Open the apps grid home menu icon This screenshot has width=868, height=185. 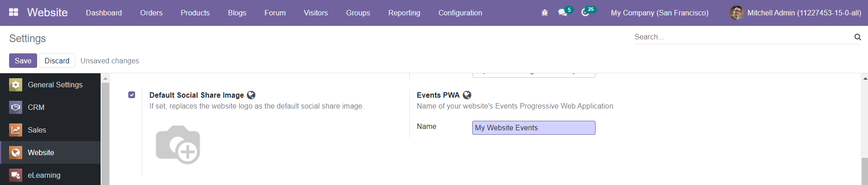point(14,12)
